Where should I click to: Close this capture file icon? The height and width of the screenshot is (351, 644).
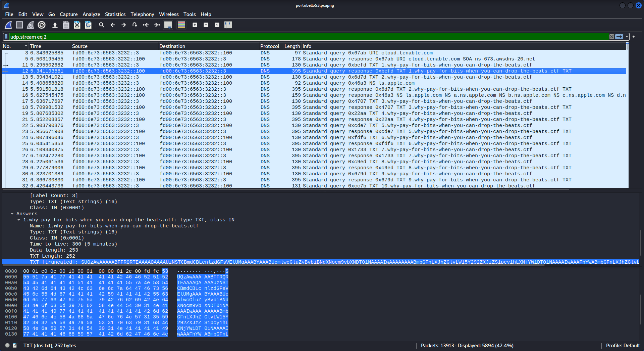pyautogui.click(x=77, y=25)
